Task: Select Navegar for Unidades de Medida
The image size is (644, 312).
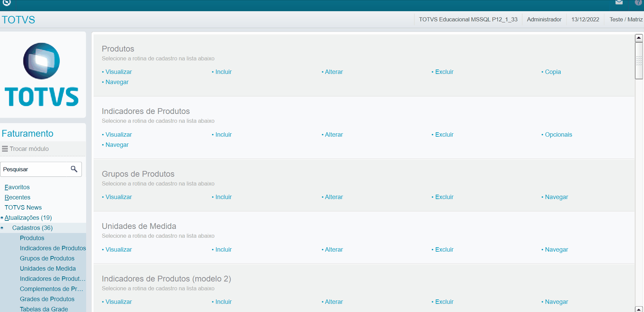Action: tap(557, 250)
